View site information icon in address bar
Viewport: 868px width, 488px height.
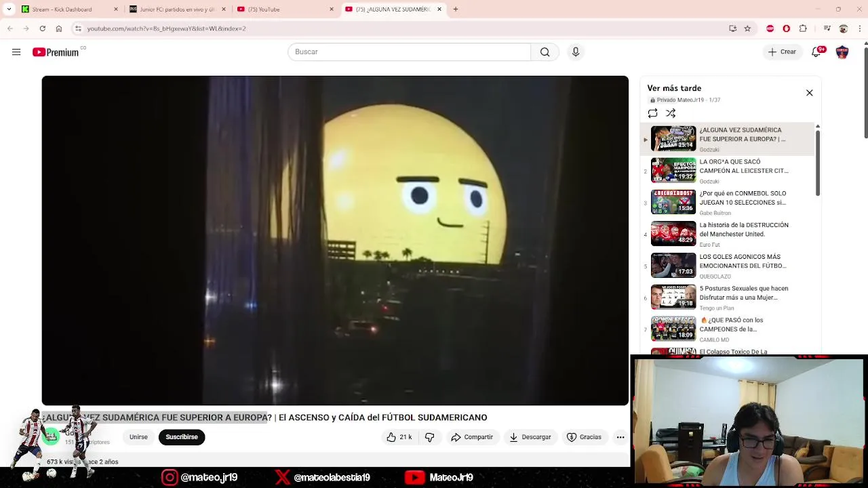[x=78, y=28]
